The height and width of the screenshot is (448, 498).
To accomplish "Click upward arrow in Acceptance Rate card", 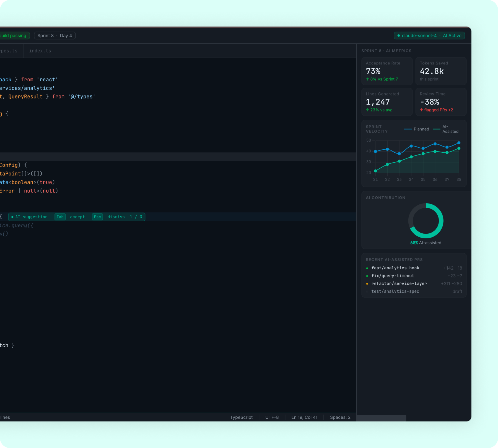I will [x=367, y=79].
